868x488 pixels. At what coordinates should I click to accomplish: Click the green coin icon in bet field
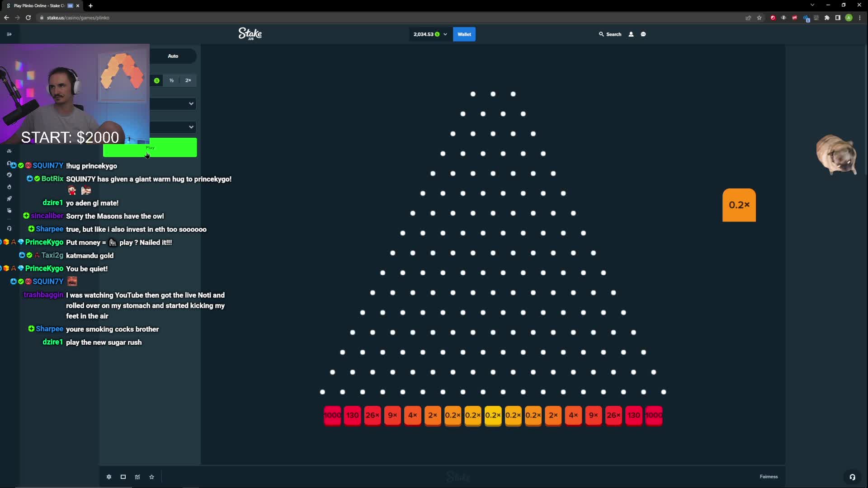tap(157, 80)
